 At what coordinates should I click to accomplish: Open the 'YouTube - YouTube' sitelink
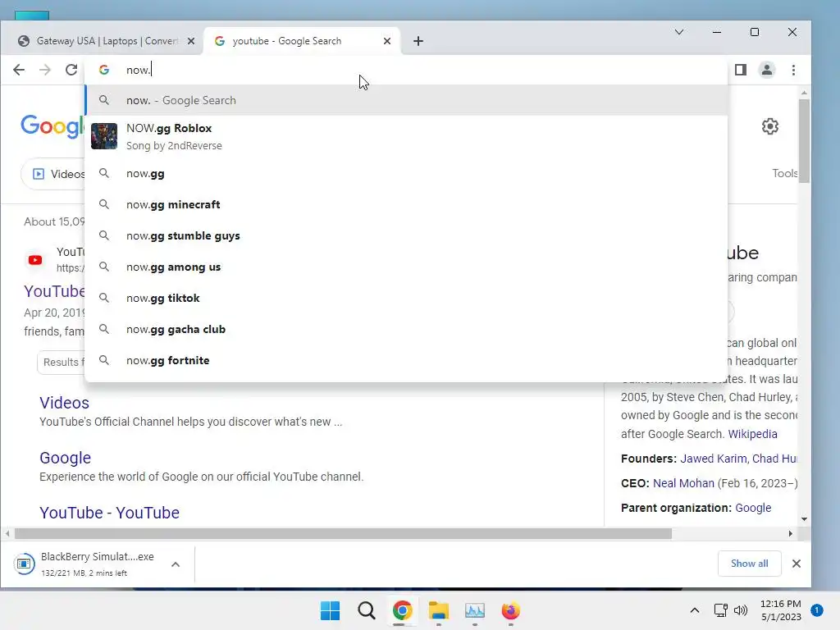(x=109, y=513)
